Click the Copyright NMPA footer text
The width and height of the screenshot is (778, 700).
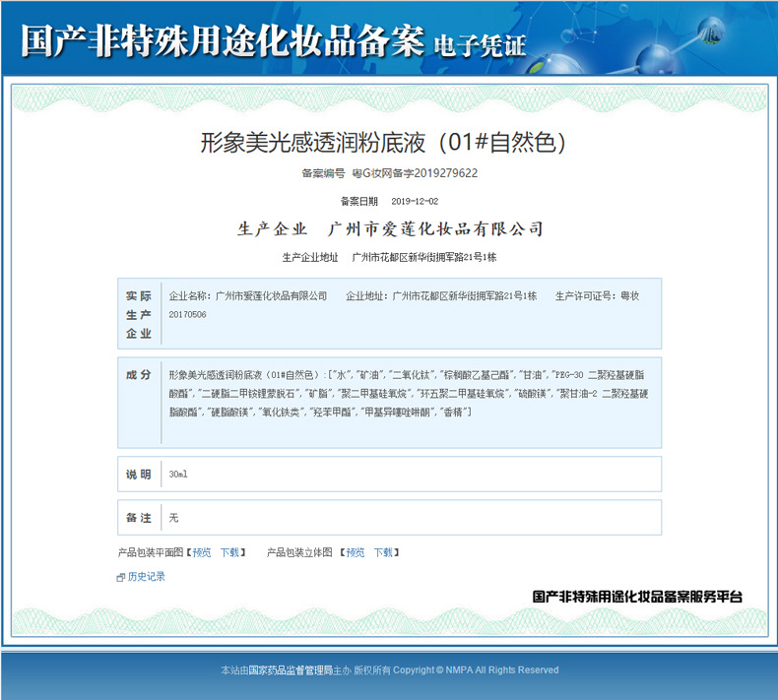click(476, 670)
